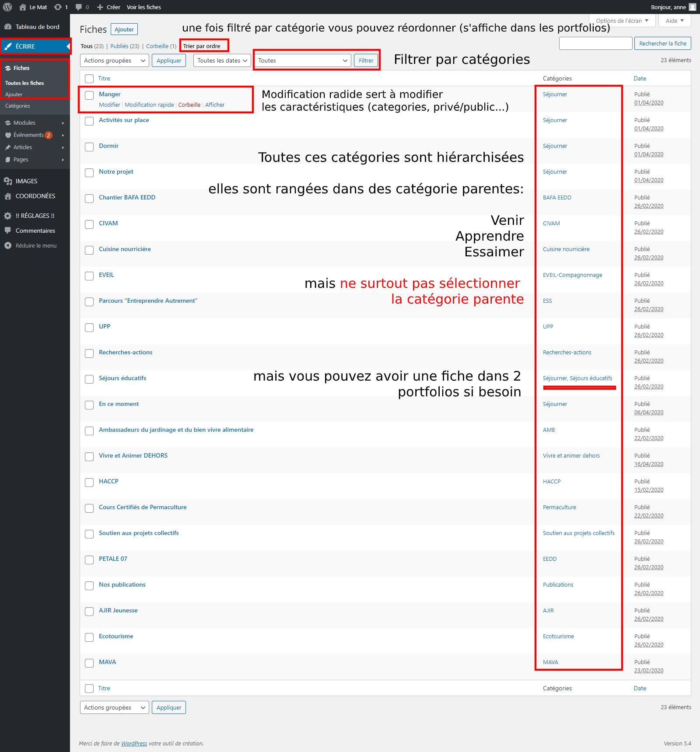
Task: Click the Pages menu icon
Action: click(x=8, y=160)
